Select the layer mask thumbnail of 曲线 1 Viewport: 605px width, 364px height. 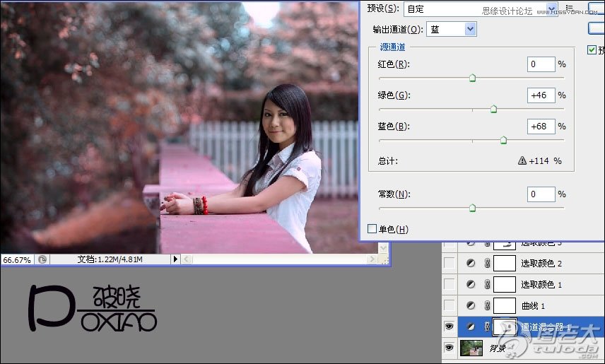[505, 305]
